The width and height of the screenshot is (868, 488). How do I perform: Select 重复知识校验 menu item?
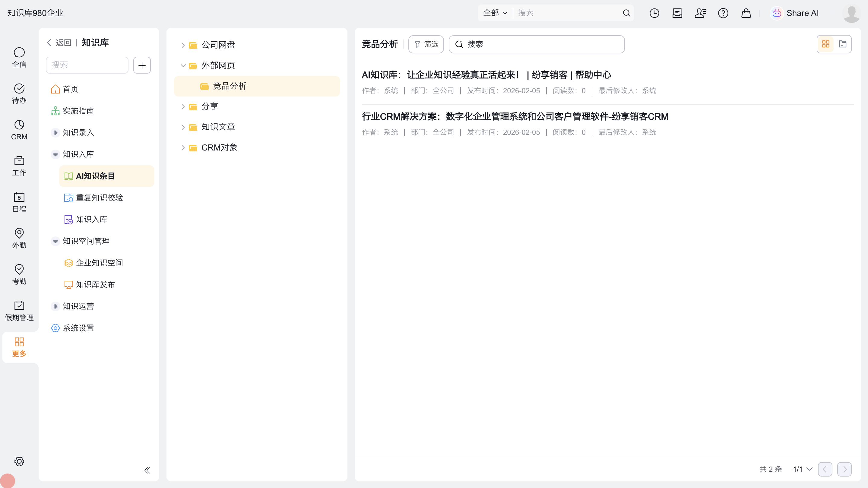[100, 198]
